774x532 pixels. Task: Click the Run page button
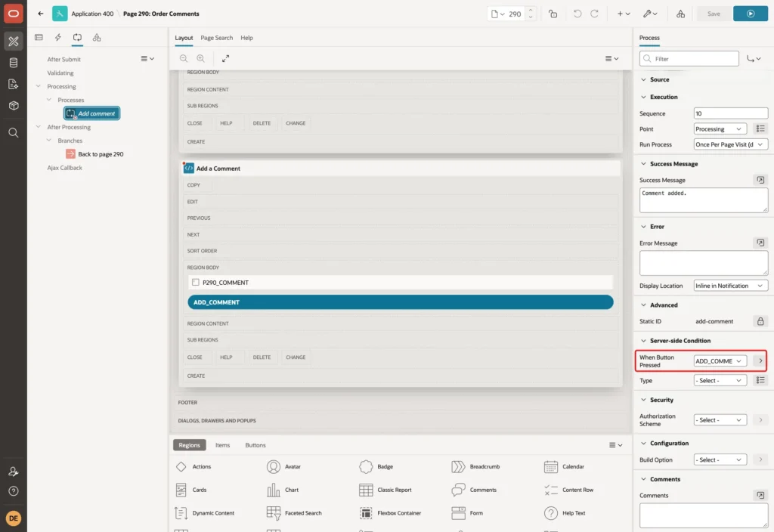750,14
